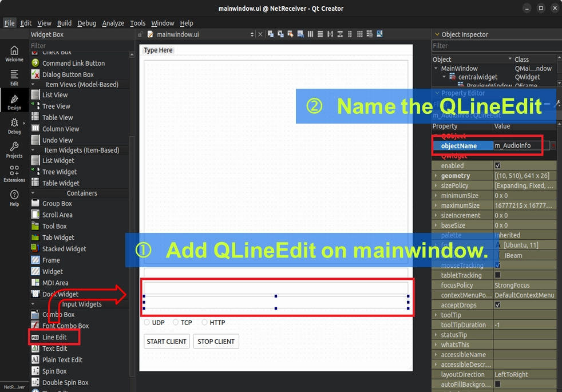The height and width of the screenshot is (392, 562).
Task: Select the Design mode icon
Action: [x=14, y=102]
